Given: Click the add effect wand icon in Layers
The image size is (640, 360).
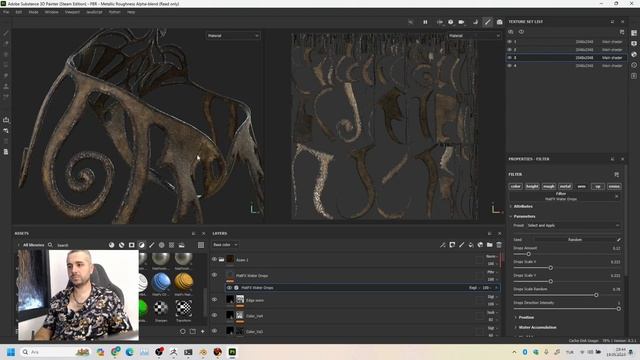Looking at the screenshot, I should 442,245.
